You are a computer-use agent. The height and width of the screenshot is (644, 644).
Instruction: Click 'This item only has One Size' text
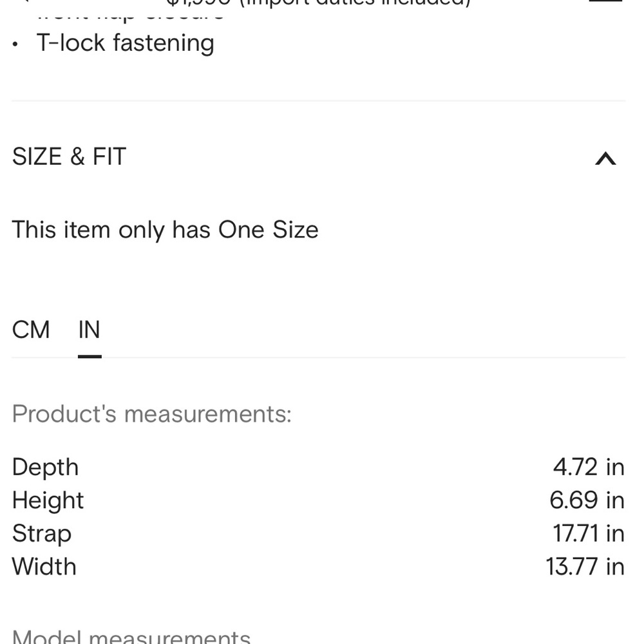point(165,230)
